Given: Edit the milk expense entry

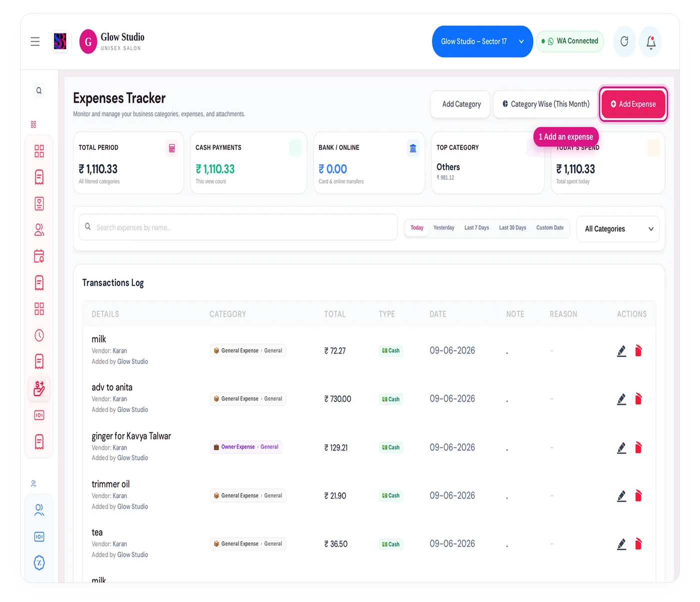Looking at the screenshot, I should click(621, 351).
